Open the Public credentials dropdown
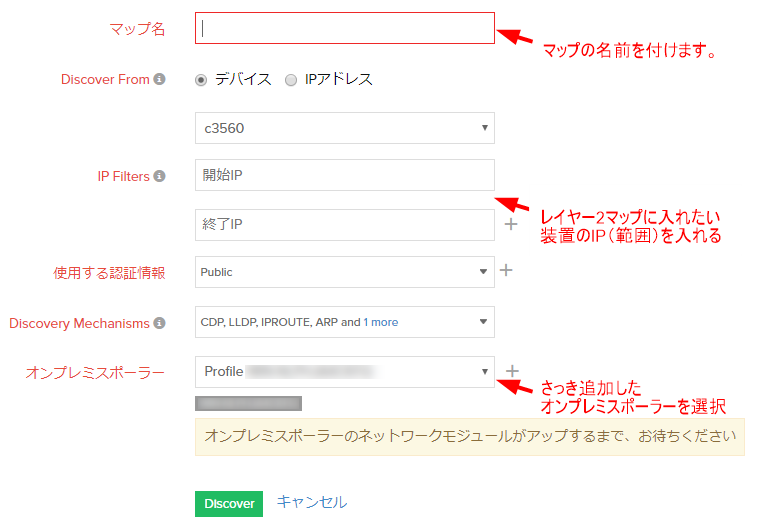Screen dimensions: 762x528 (x=345, y=272)
